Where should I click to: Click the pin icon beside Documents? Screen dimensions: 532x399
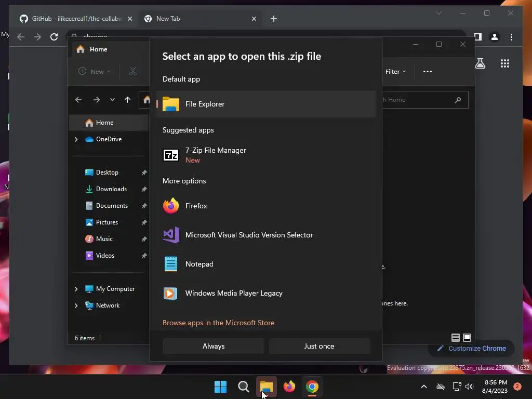(144, 206)
